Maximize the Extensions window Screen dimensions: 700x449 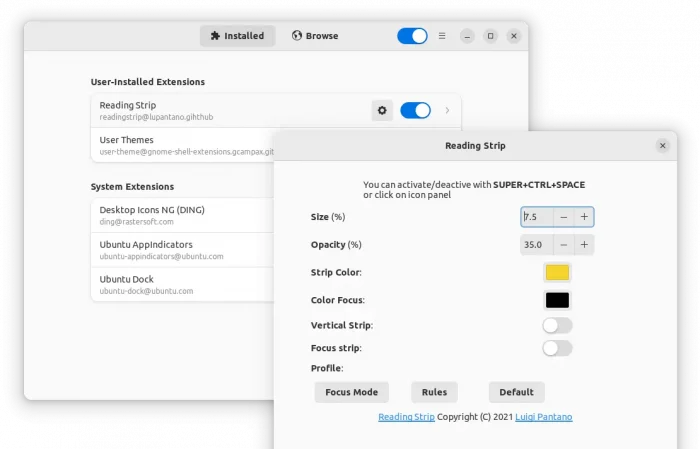coord(490,36)
